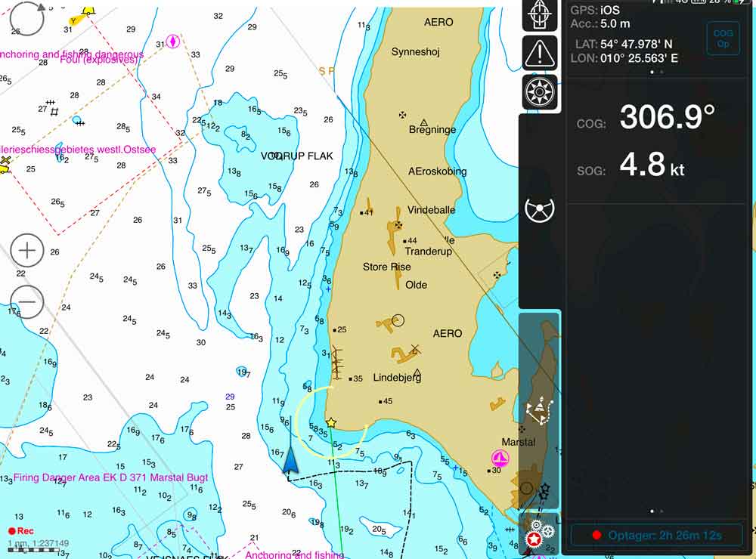The width and height of the screenshot is (756, 559).
Task: Tap the chart rotation circle icon
Action: click(x=28, y=19)
